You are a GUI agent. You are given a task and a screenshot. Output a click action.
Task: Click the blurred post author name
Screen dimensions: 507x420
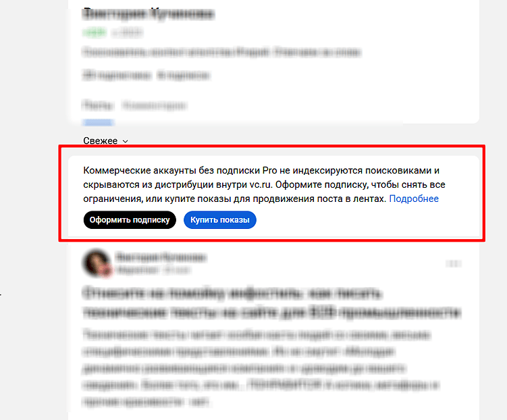pos(161,257)
